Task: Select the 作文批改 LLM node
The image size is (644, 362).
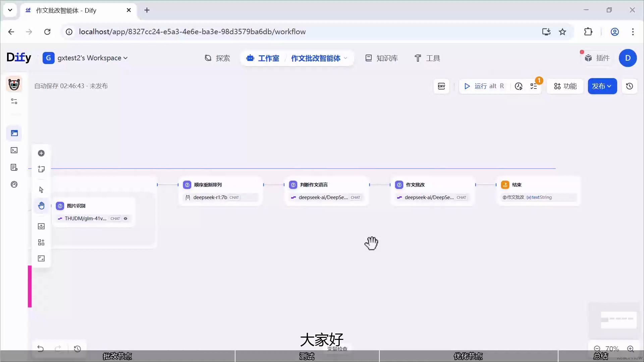Action: click(433, 191)
